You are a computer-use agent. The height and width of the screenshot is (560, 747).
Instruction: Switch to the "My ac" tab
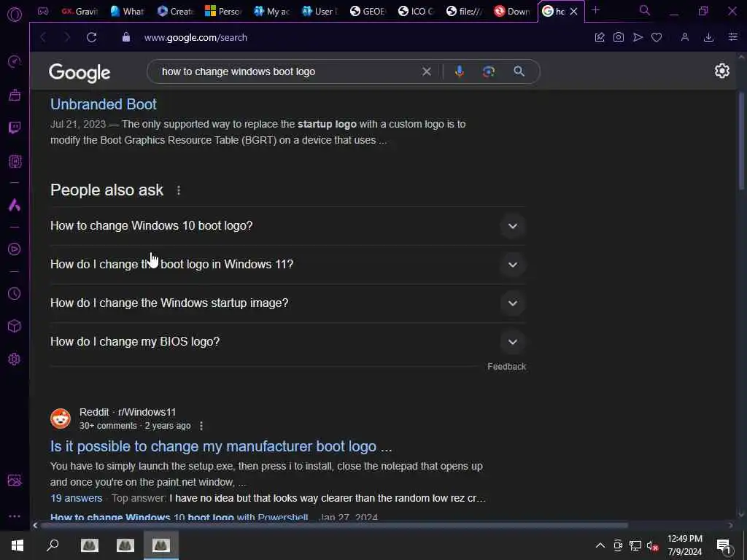click(x=271, y=12)
